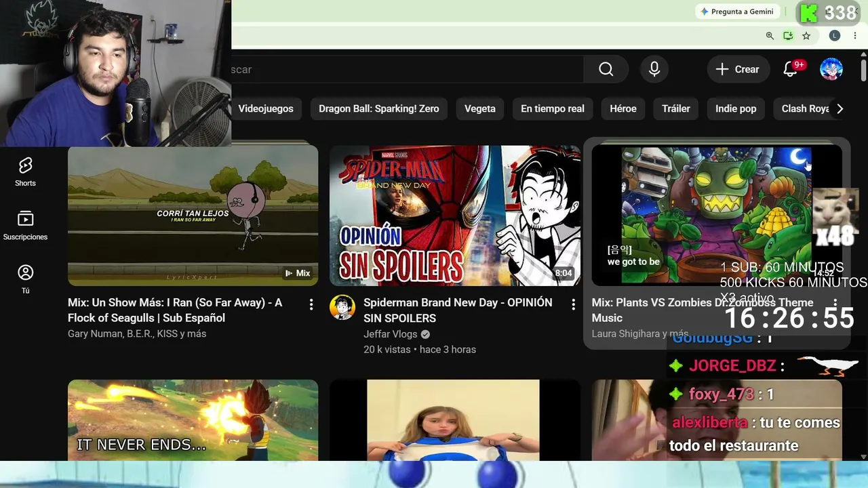
Task: Open the Un Show Más I Ran thumbnail
Action: [193, 216]
